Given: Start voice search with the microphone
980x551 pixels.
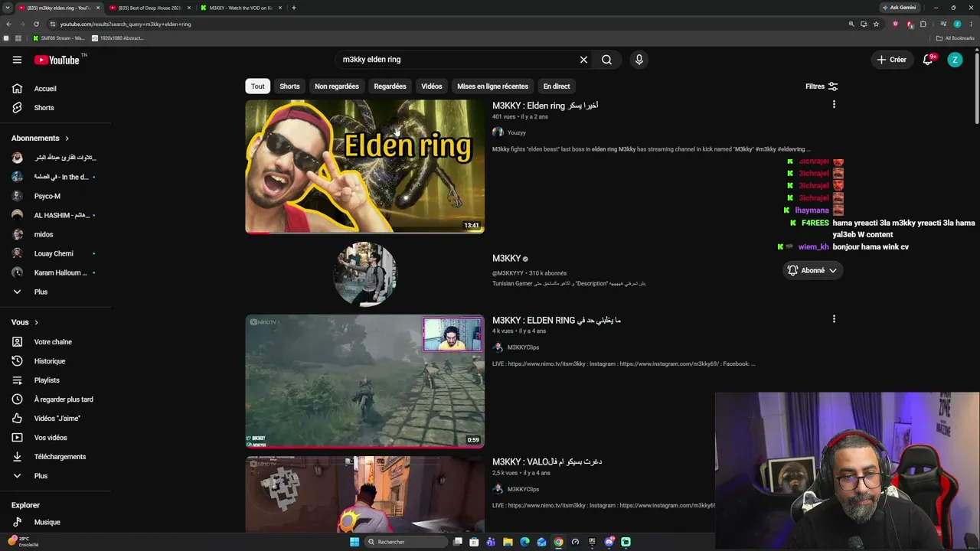Looking at the screenshot, I should point(639,60).
